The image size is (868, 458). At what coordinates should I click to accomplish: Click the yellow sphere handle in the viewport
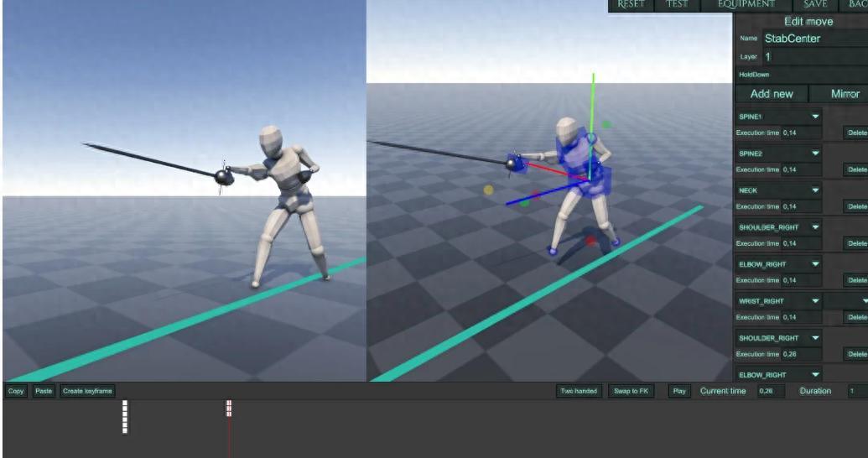coord(489,190)
